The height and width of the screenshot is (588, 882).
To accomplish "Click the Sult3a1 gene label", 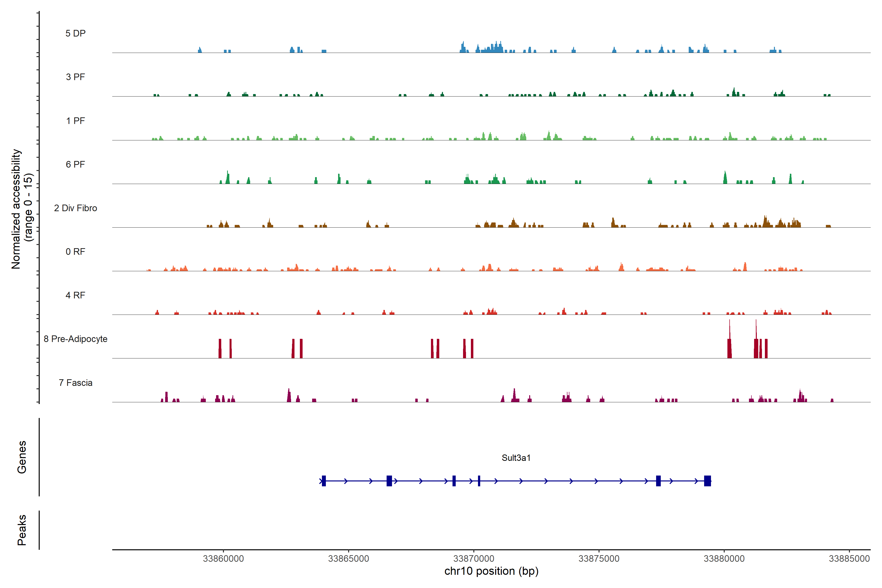I will (516, 458).
